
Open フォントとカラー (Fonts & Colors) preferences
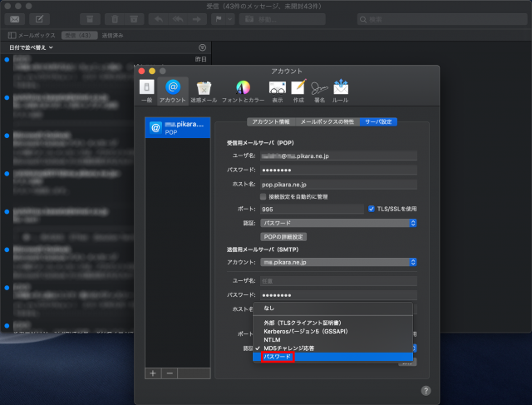pyautogui.click(x=243, y=90)
